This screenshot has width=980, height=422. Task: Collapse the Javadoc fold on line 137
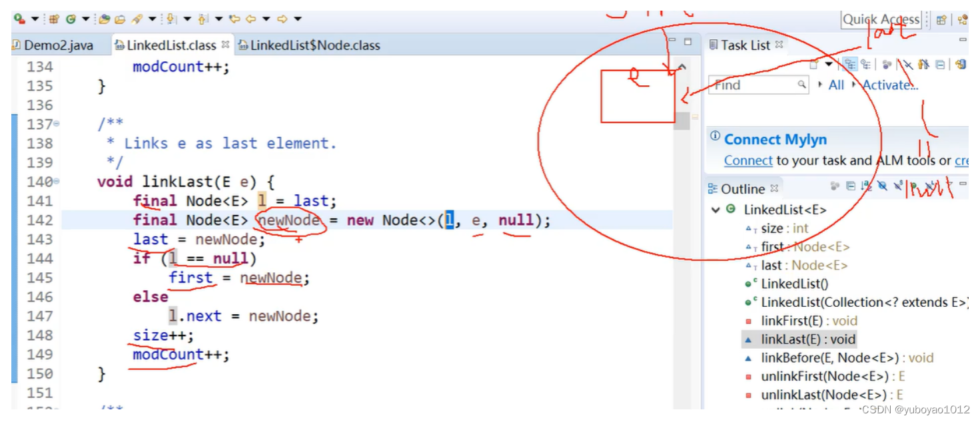pos(56,124)
